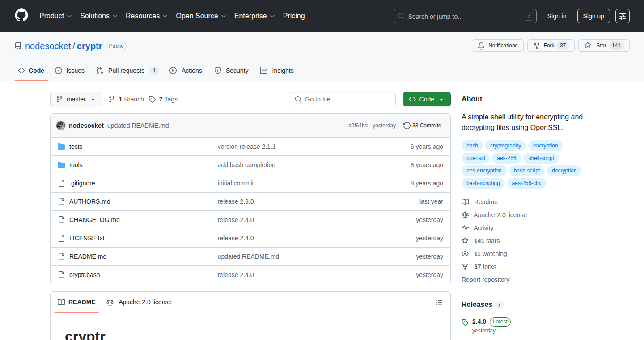
Task: Click the Notifications bell icon
Action: tap(481, 46)
